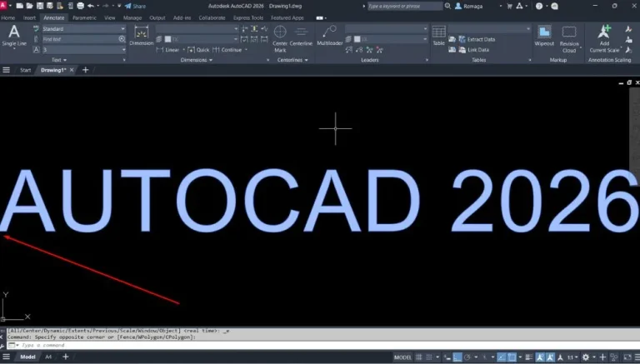Toggle Snap mode in status bar
The height and width of the screenshot is (364, 640).
pos(429,357)
